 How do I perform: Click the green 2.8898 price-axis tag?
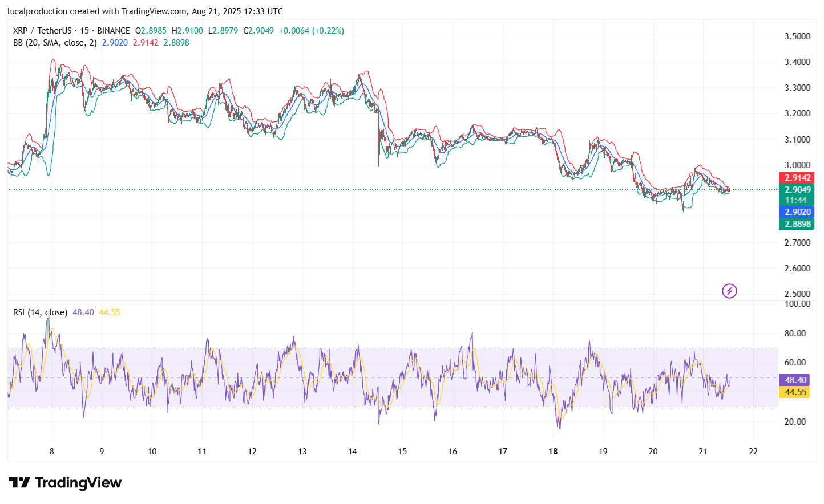[797, 224]
